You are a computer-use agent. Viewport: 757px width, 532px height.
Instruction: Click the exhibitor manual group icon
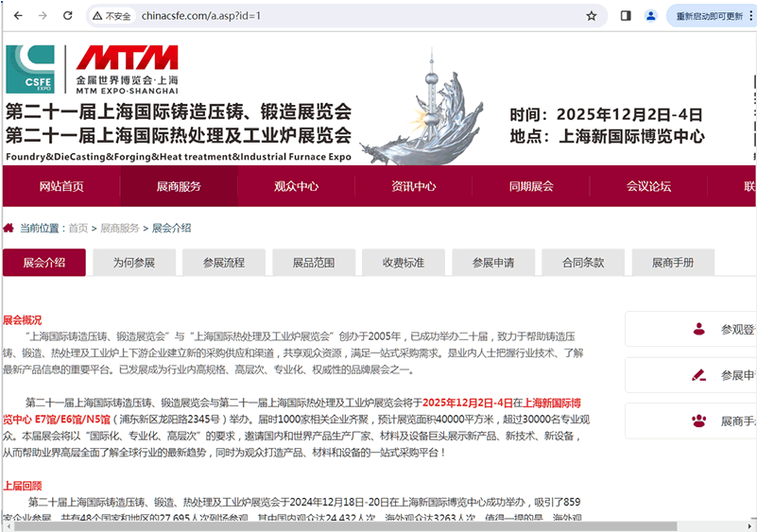(698, 420)
